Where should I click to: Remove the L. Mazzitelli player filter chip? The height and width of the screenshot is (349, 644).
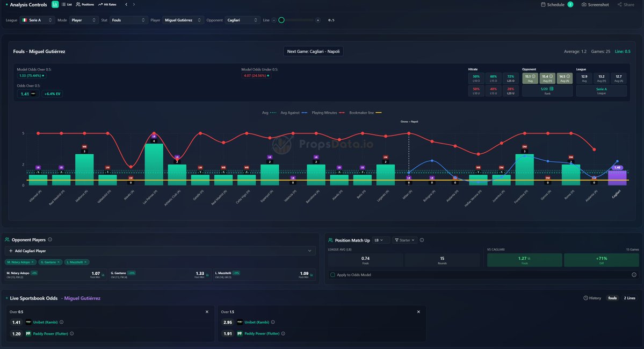85,262
